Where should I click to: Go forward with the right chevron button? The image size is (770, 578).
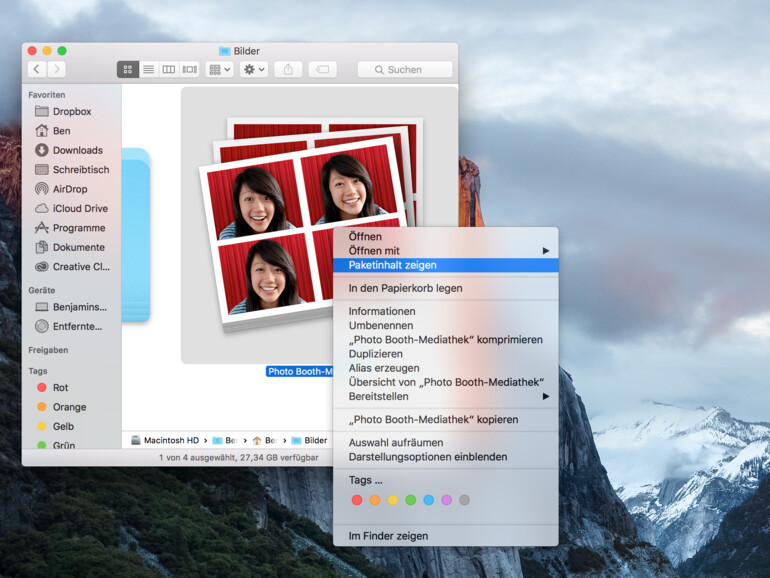[x=56, y=69]
